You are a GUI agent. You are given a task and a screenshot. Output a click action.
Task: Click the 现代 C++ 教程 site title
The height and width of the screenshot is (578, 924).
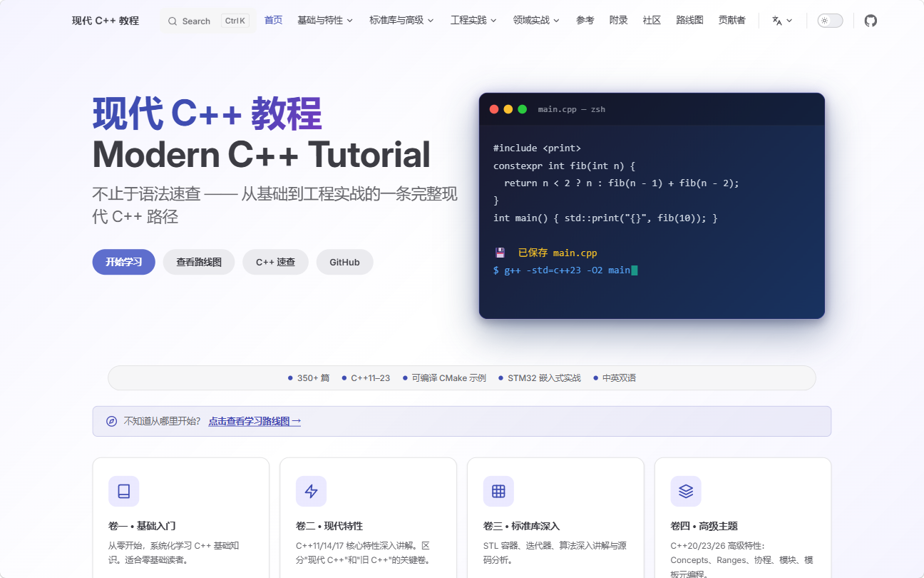[x=106, y=21]
